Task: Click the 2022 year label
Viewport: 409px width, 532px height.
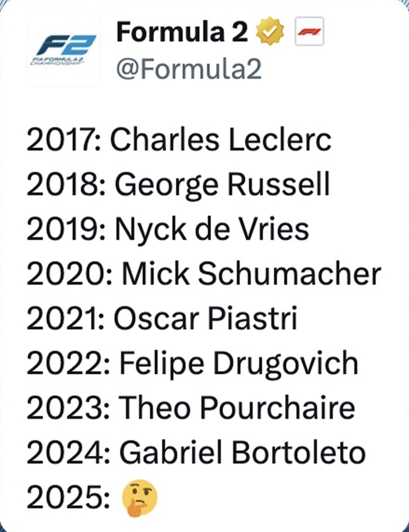Action: pyautogui.click(x=66, y=364)
